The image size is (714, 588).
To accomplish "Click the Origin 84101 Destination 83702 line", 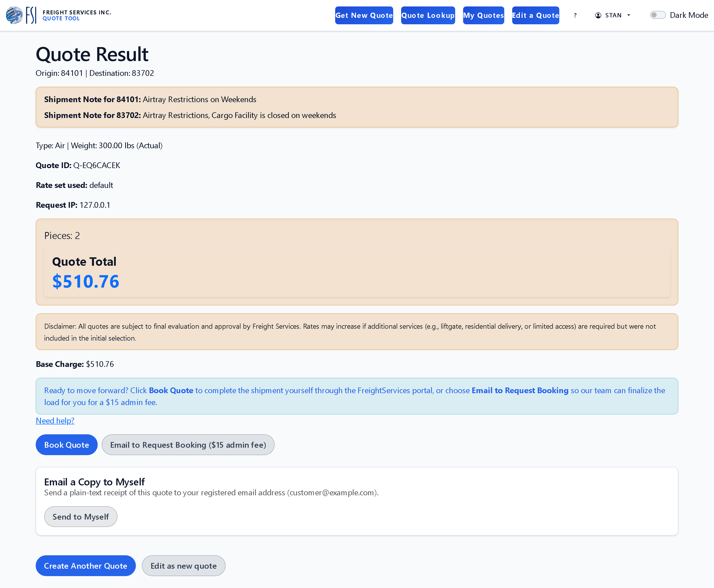I will [95, 73].
